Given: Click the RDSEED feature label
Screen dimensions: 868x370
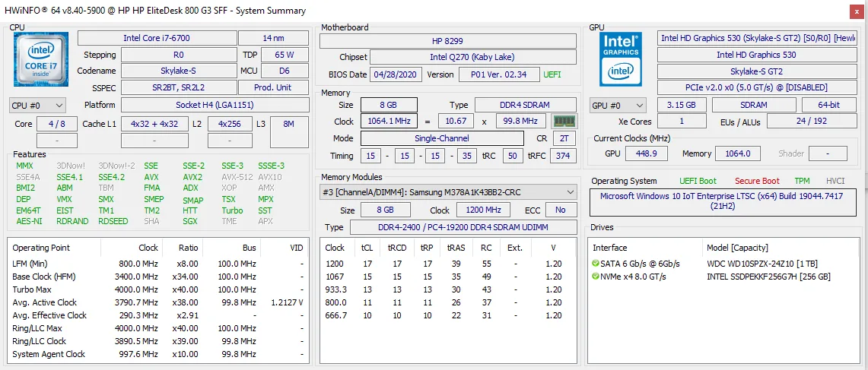Looking at the screenshot, I should click(x=113, y=221).
